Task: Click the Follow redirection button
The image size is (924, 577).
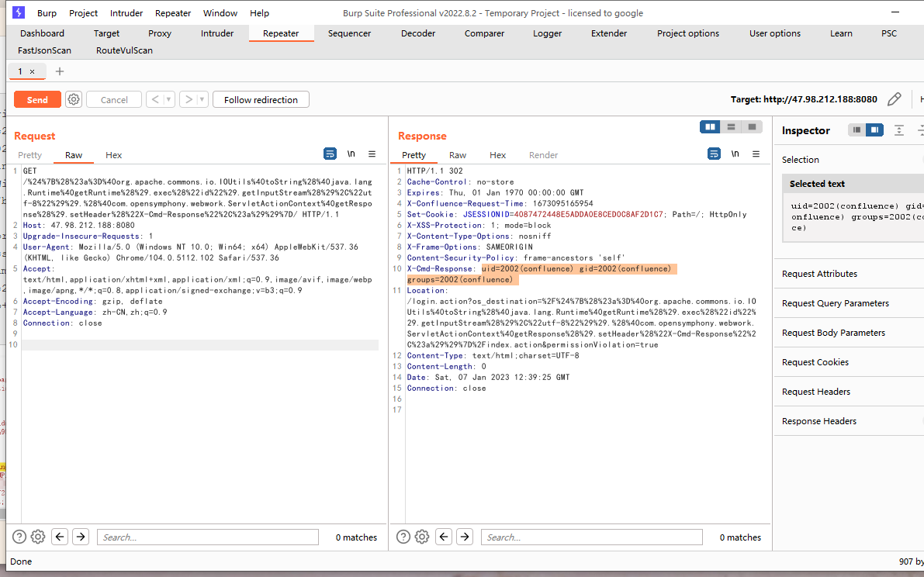Action: click(x=261, y=99)
